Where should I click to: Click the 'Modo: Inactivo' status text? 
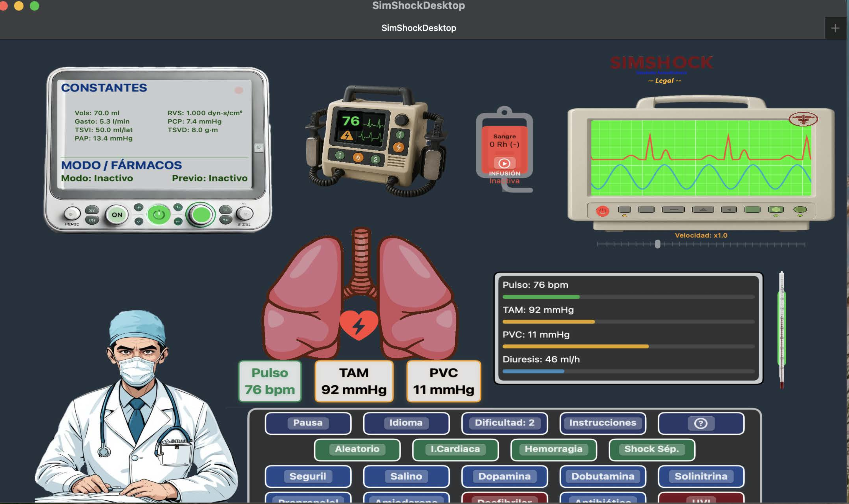pyautogui.click(x=97, y=178)
